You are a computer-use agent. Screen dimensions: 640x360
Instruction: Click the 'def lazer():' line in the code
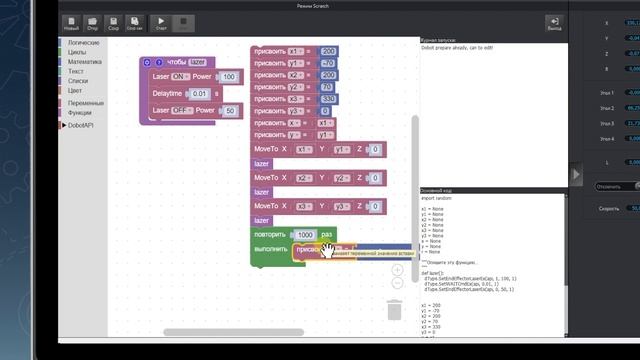(x=432, y=273)
